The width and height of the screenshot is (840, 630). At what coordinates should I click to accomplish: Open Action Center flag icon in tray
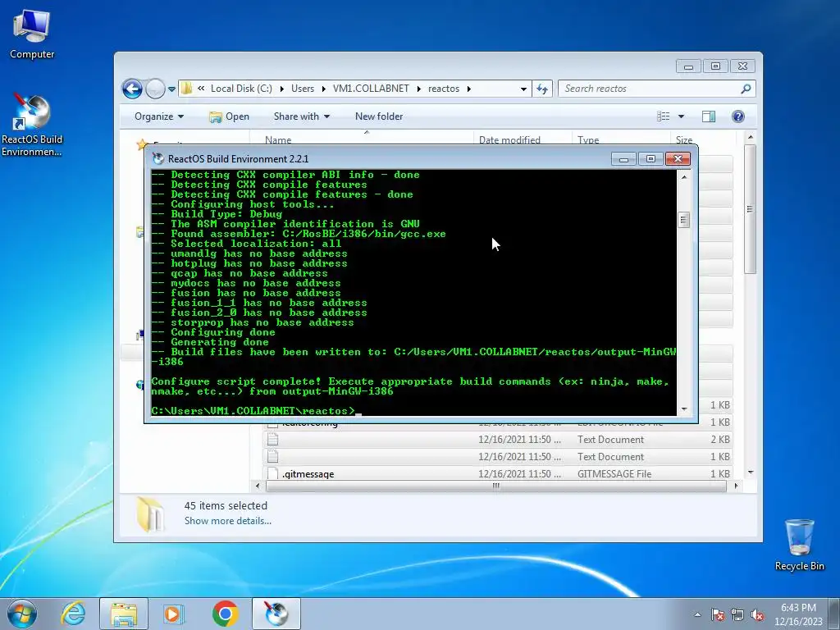click(x=718, y=615)
